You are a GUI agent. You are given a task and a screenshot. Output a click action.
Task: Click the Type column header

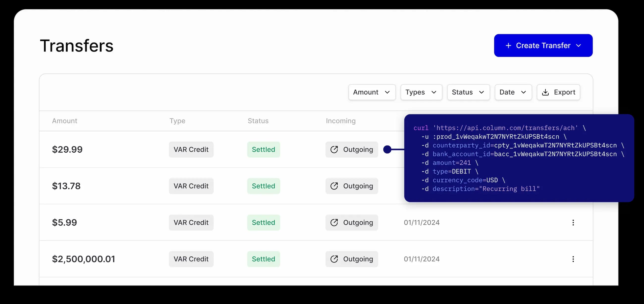pos(177,121)
